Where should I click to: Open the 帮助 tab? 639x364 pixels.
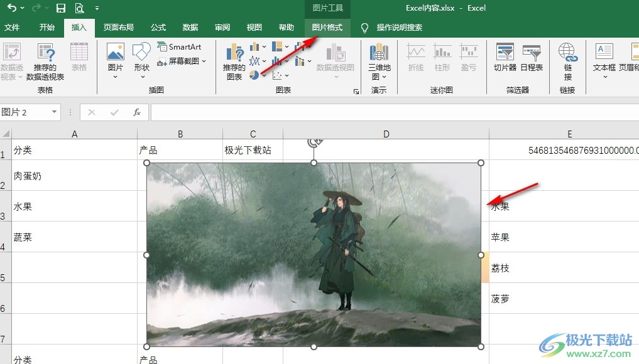(x=286, y=27)
